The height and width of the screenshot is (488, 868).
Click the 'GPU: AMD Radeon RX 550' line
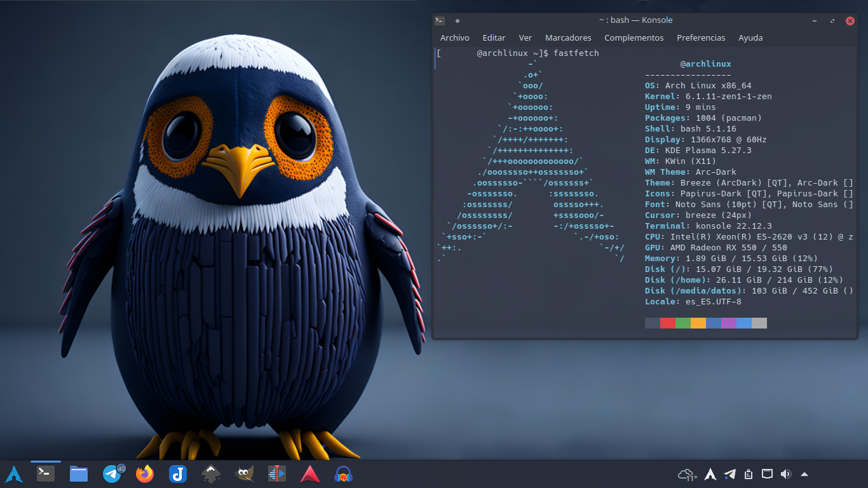click(716, 248)
